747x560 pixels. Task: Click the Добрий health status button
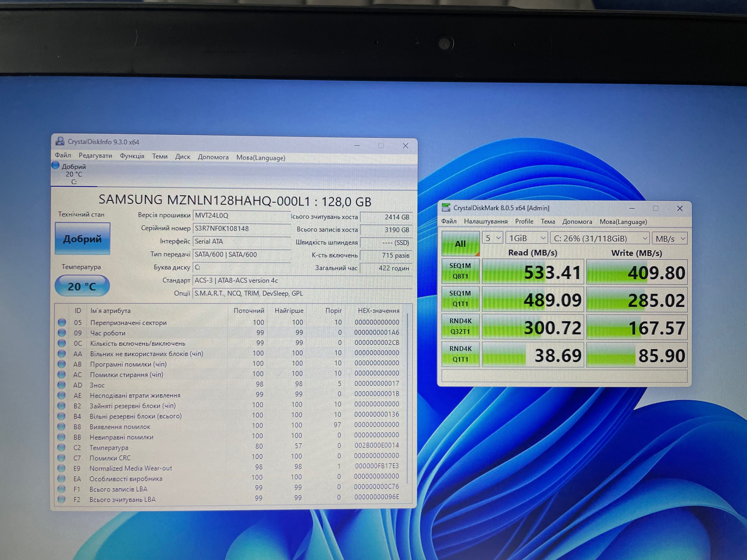click(x=82, y=238)
